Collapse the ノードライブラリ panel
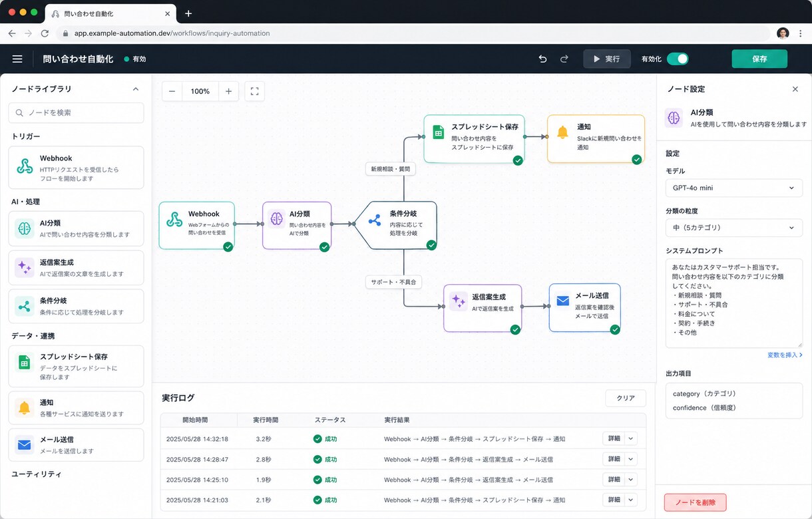The height and width of the screenshot is (519, 812). pos(136,89)
